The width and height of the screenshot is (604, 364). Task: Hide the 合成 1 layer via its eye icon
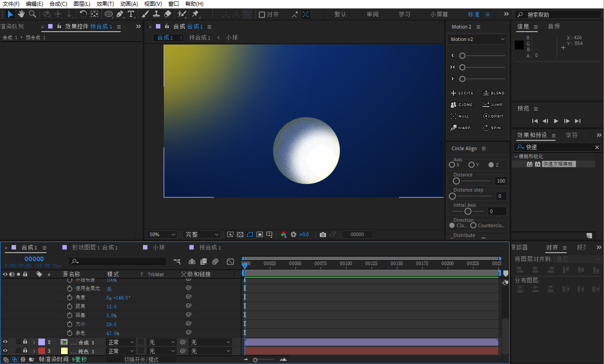(x=5, y=342)
